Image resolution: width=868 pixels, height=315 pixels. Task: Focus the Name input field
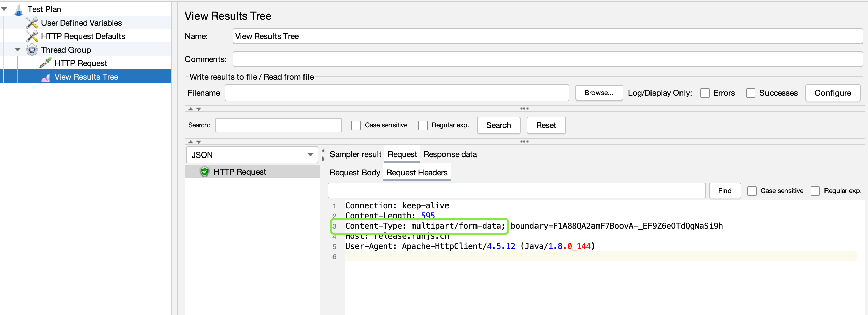[548, 36]
